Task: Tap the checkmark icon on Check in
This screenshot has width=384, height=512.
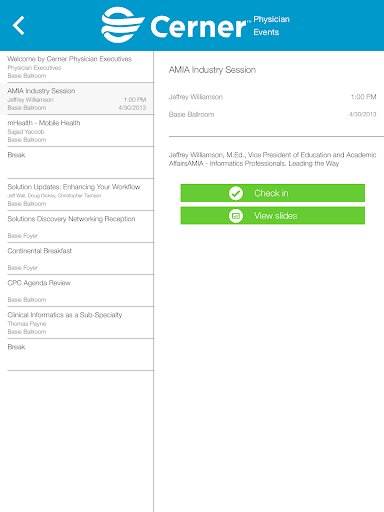Action: 236,193
